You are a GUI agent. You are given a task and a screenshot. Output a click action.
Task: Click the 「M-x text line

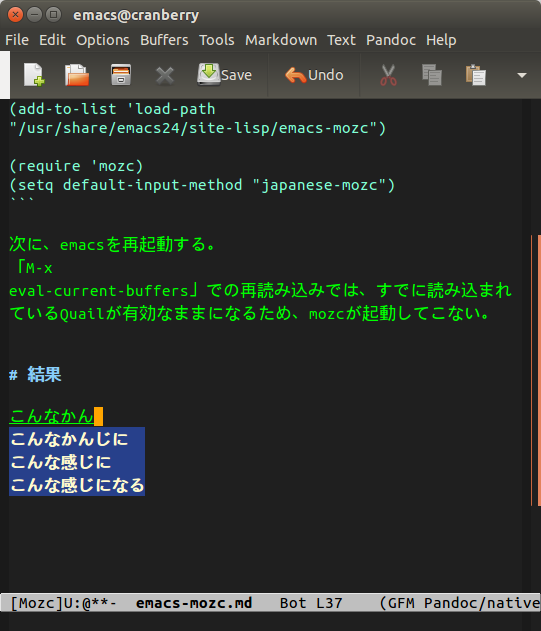(33, 267)
